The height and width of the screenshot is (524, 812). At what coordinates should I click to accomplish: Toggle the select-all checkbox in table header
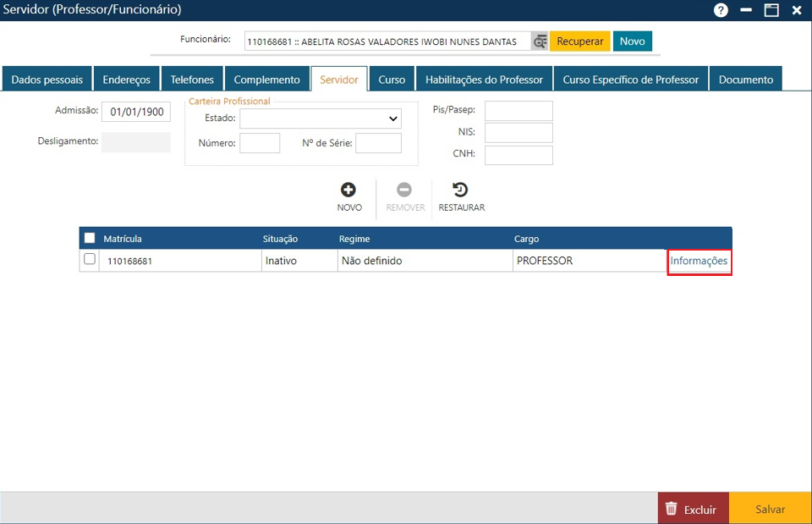pos(90,239)
